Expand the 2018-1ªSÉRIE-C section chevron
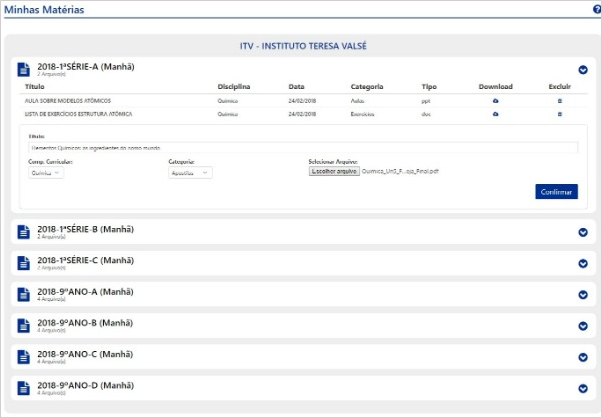This screenshot has height=418, width=602. (583, 264)
